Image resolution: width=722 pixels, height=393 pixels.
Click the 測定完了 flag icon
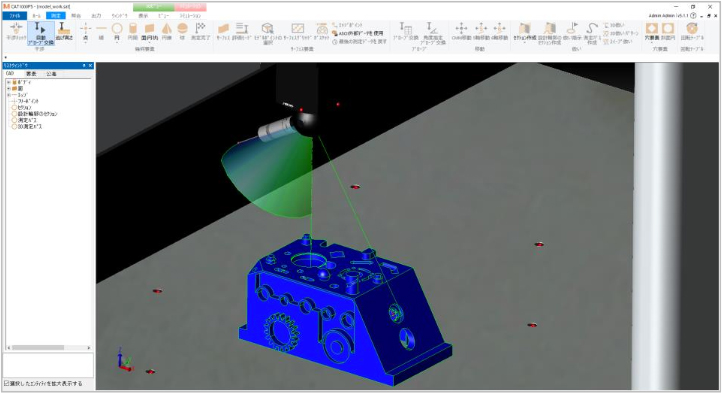coord(200,32)
